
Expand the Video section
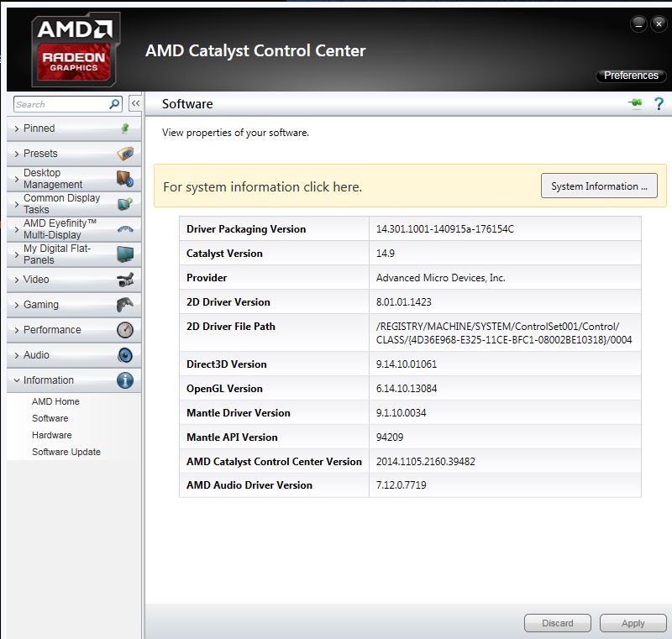(x=74, y=280)
